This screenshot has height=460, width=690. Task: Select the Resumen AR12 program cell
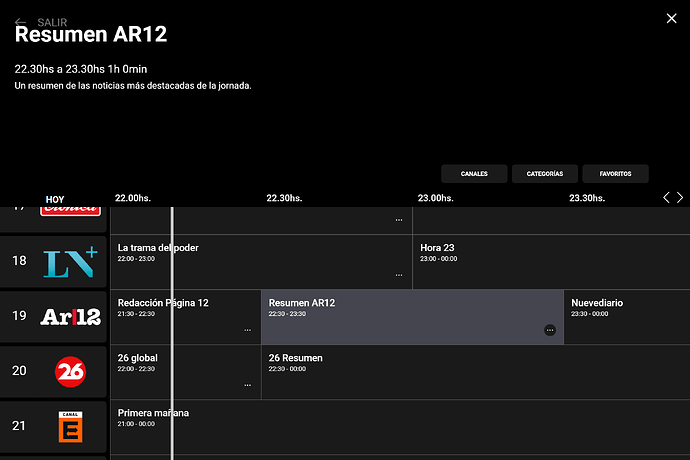(412, 317)
